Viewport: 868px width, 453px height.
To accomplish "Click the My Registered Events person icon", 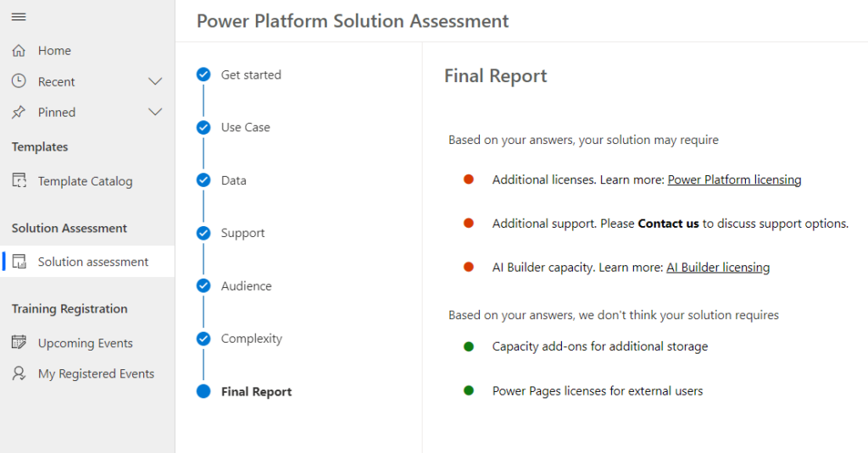I will pos(19,373).
